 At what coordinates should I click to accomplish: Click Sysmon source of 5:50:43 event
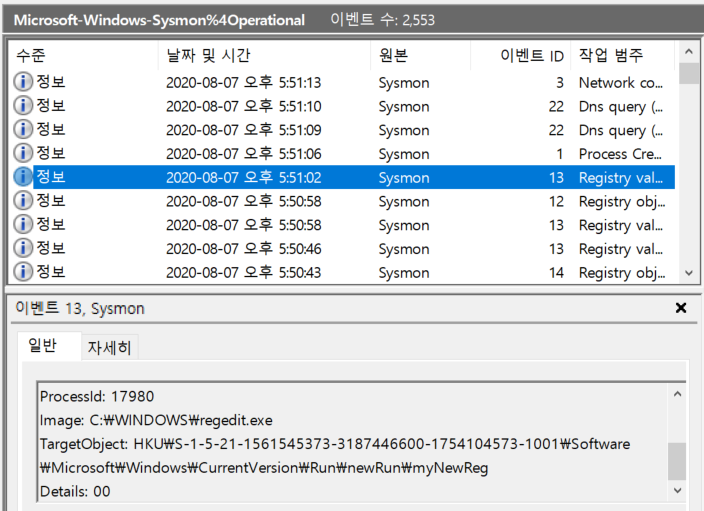click(x=404, y=273)
